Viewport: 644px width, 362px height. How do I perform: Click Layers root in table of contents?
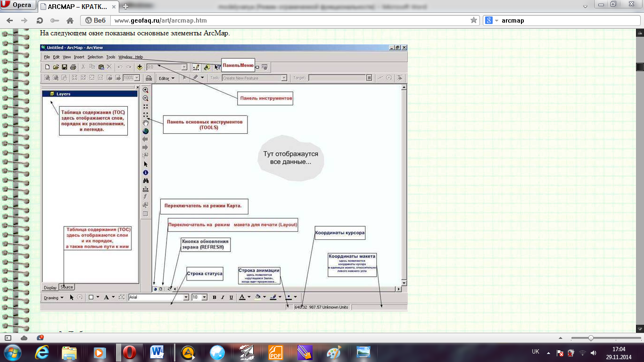click(63, 94)
